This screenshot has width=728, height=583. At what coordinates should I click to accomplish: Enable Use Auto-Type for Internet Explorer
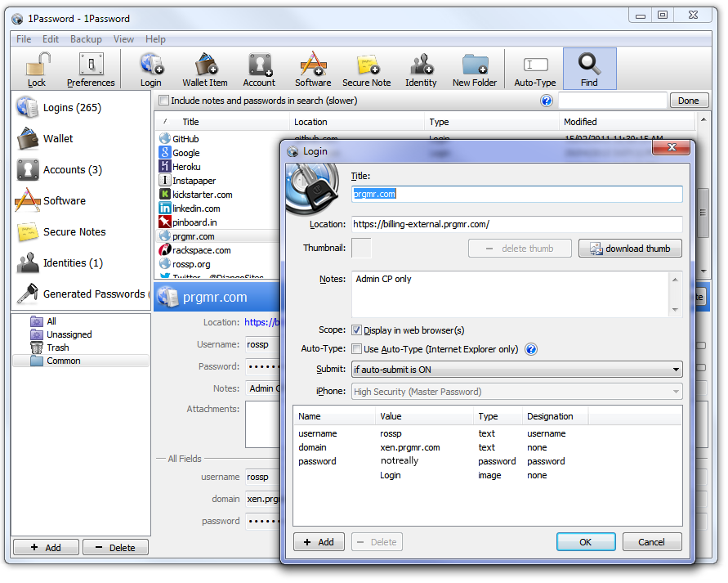point(357,349)
